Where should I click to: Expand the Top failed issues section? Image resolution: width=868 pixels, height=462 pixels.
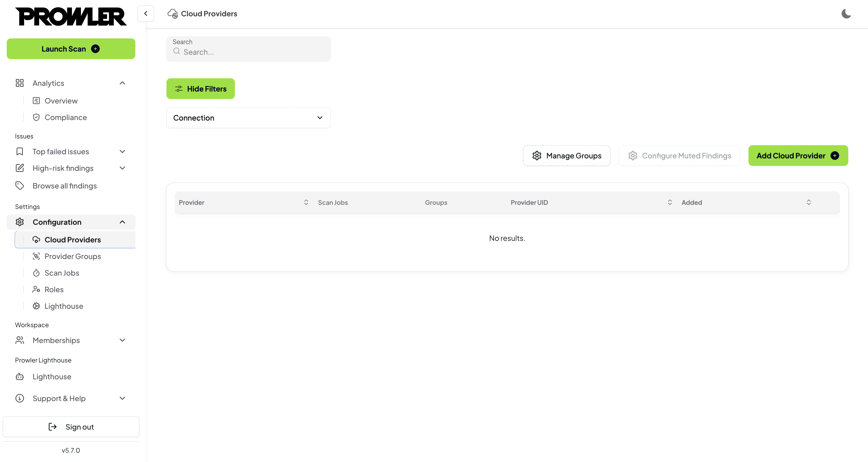(x=122, y=152)
